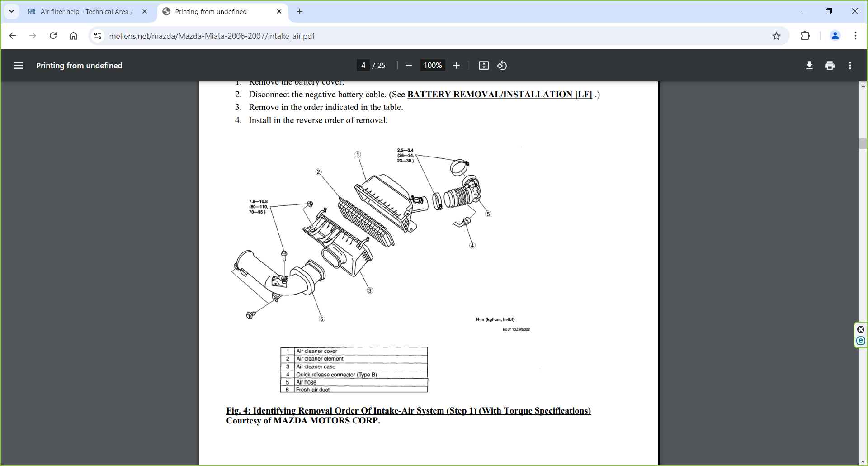
Task: Click diagram callout number 5
Action: tap(488, 214)
